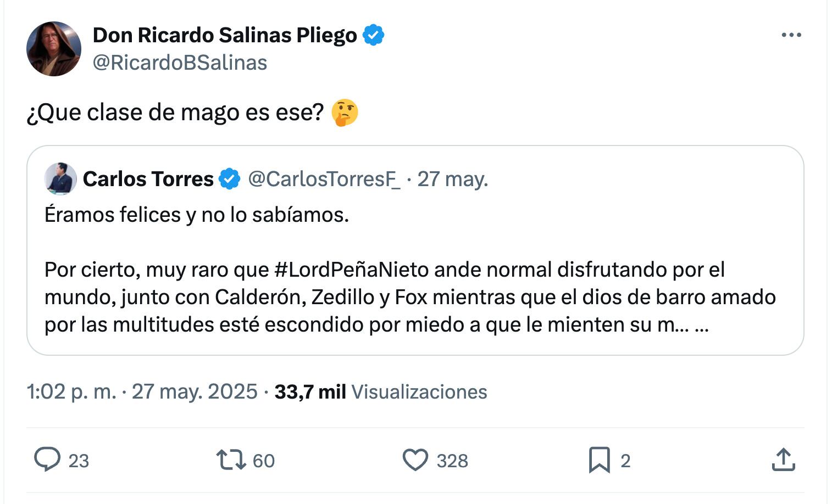Open the three-dot more options menu

[x=791, y=35]
